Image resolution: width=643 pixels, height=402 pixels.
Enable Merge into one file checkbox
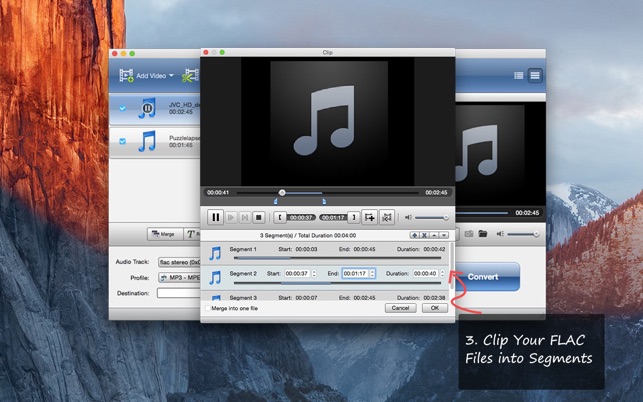[206, 308]
